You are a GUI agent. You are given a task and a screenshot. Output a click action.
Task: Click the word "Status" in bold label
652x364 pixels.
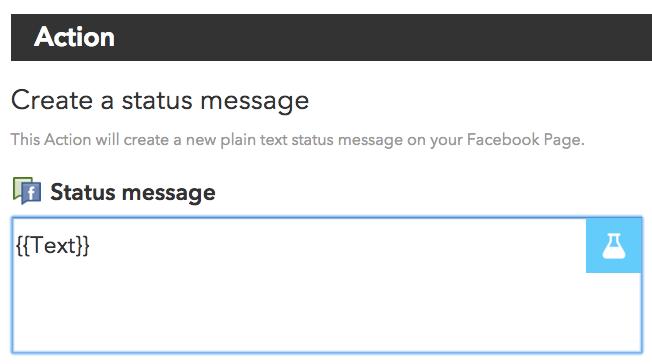pos(83,192)
